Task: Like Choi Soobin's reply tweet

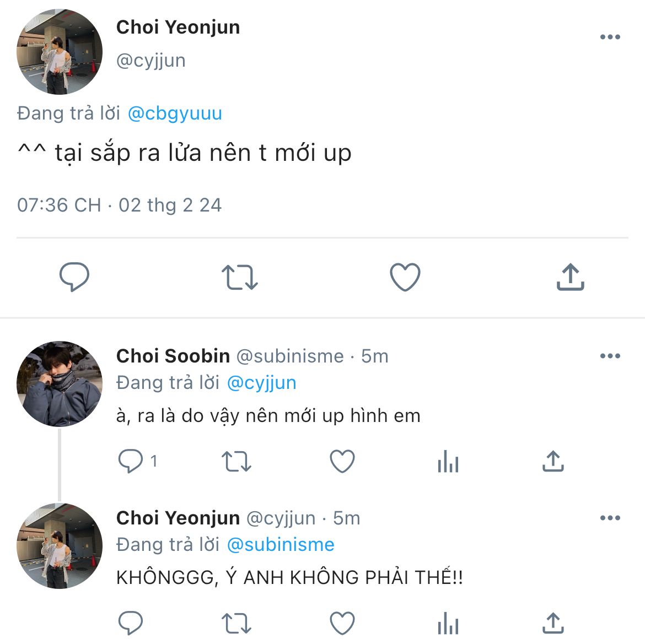Action: click(x=342, y=462)
